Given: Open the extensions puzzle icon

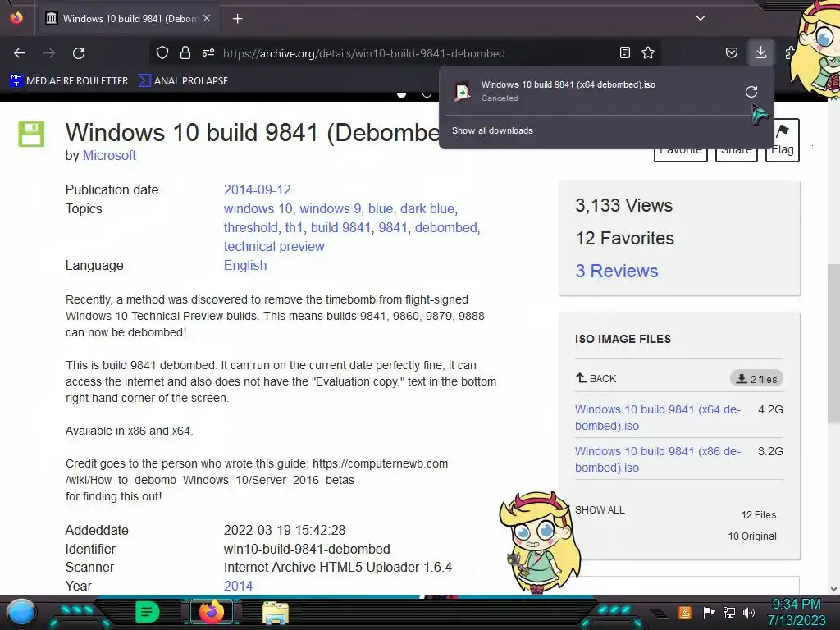Looking at the screenshot, I should click(x=790, y=52).
